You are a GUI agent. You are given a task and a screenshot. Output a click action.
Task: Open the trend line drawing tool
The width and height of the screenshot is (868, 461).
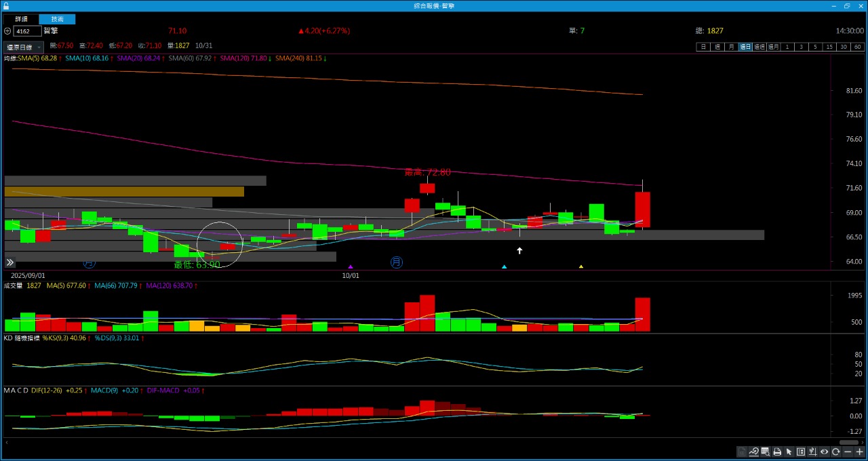[753, 452]
